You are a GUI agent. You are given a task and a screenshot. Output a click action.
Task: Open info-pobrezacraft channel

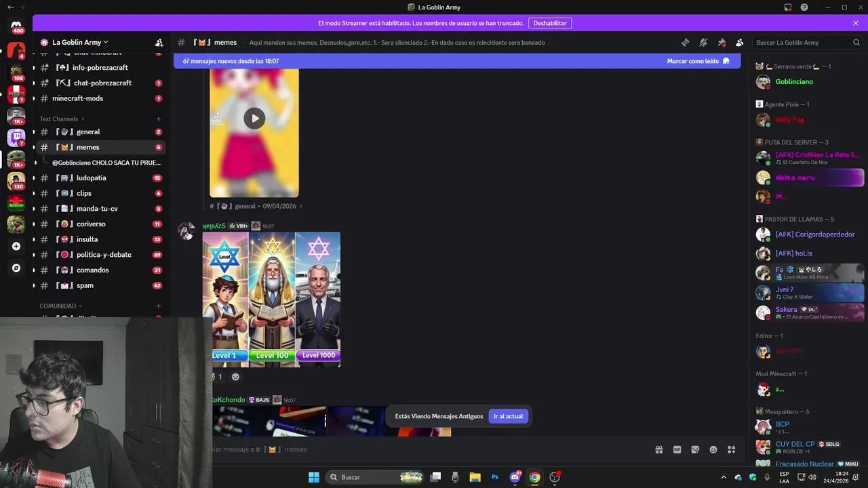tap(100, 68)
